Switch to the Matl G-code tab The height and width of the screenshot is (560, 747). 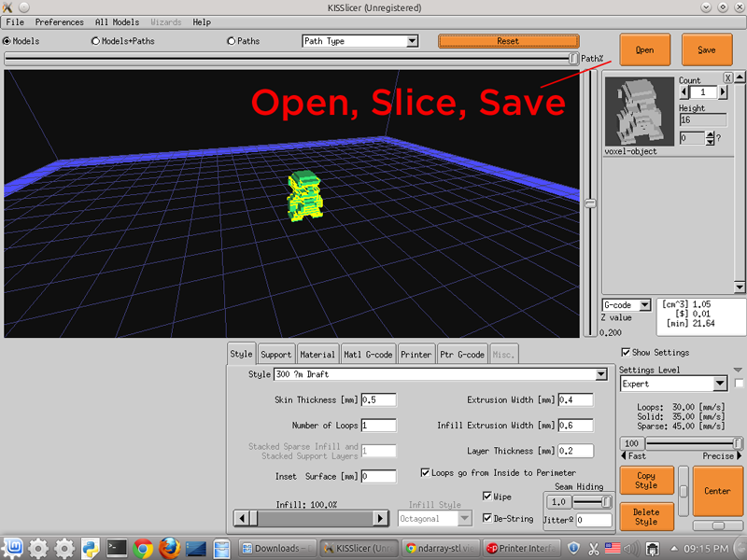tap(368, 354)
